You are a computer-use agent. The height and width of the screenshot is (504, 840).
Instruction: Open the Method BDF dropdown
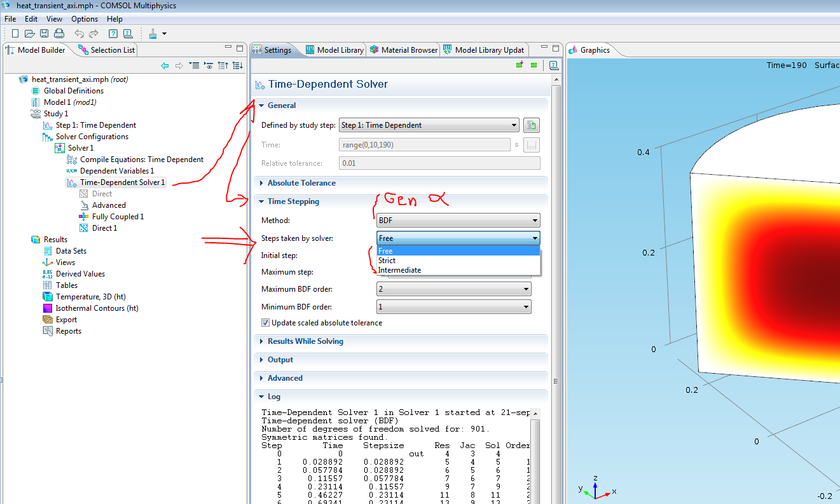click(458, 221)
